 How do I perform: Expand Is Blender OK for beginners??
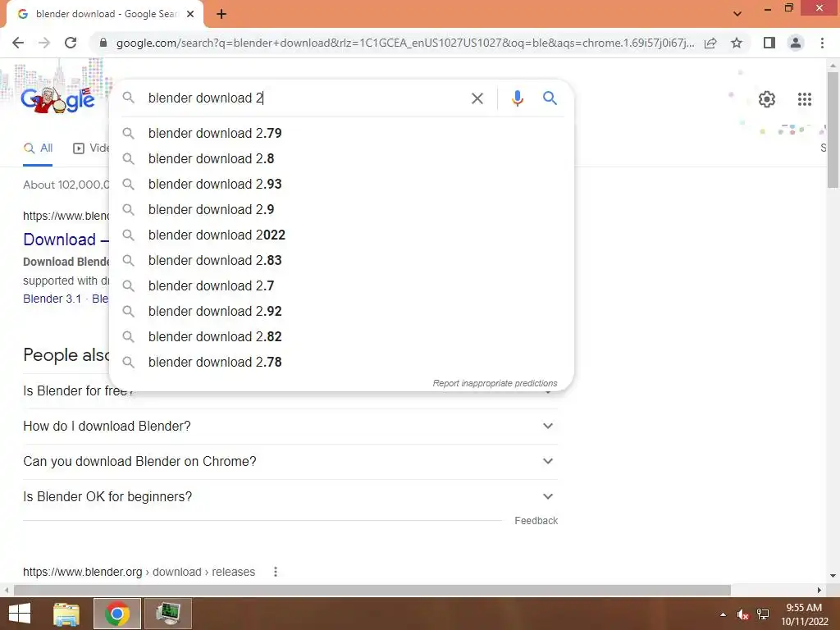click(290, 496)
